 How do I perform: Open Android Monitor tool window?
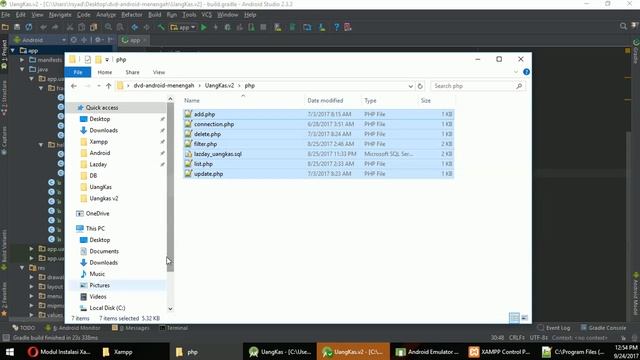click(73, 328)
